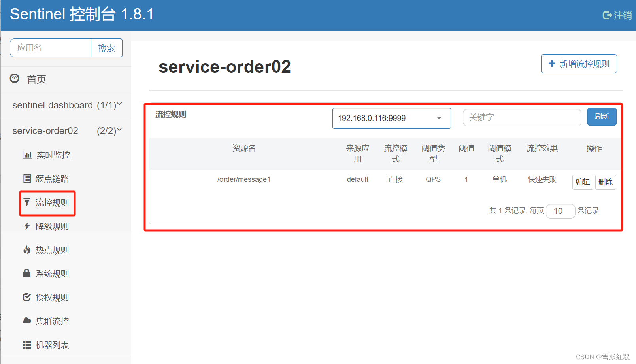The width and height of the screenshot is (636, 364).
Task: Open the 首页 home entry
Action: (36, 79)
